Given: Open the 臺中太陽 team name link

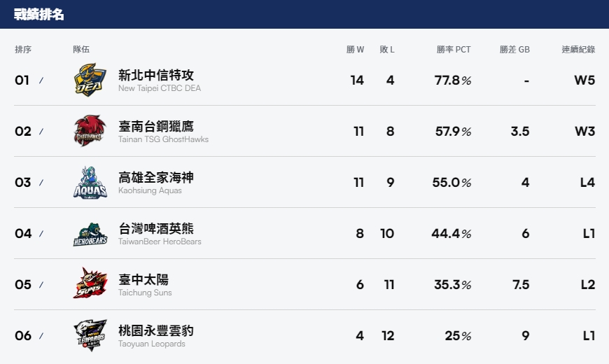Looking at the screenshot, I should (x=143, y=280).
